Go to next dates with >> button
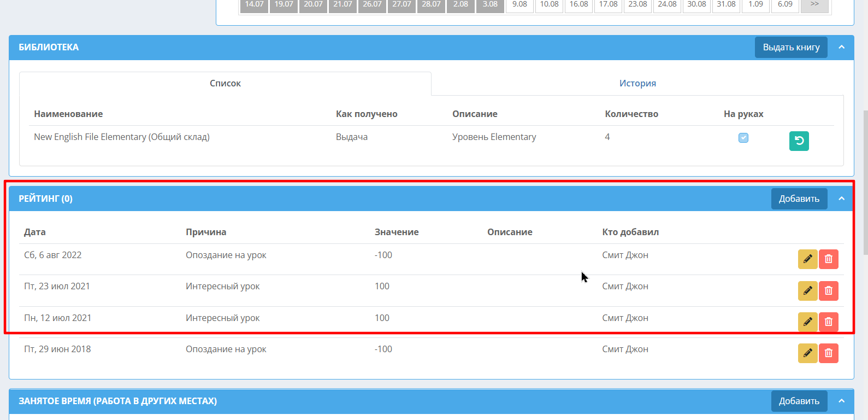The height and width of the screenshot is (420, 868). [x=814, y=5]
